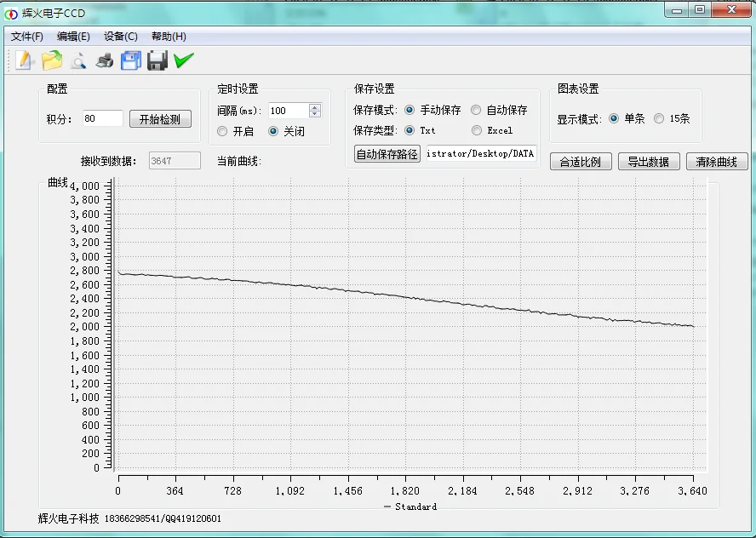Click the 导出数据 button
Screen dimensions: 756x538
pos(649,162)
